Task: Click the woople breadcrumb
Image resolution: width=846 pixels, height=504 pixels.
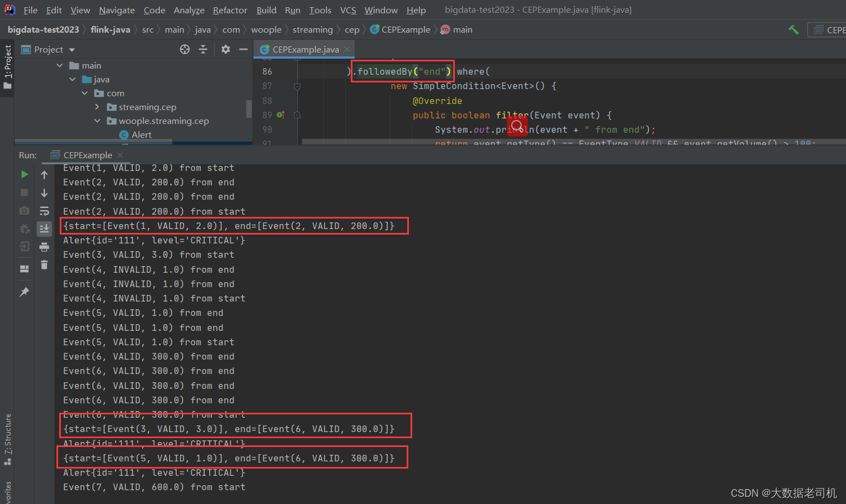Action: coord(266,30)
